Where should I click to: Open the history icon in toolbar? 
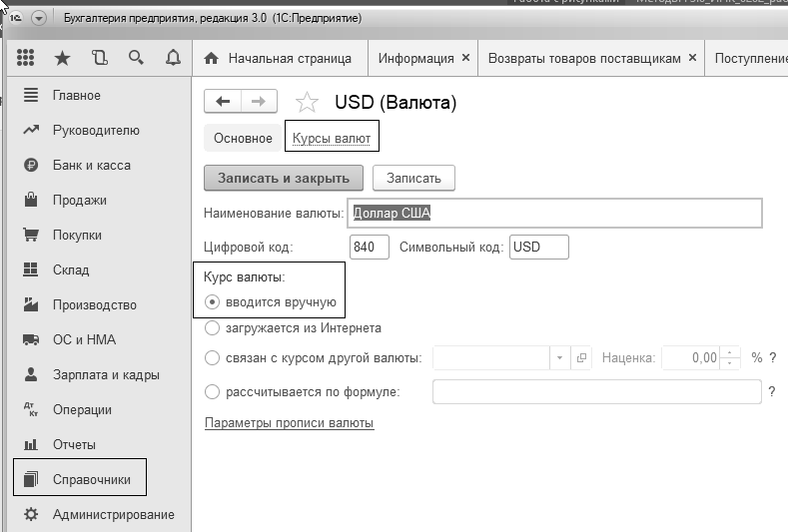[x=100, y=58]
